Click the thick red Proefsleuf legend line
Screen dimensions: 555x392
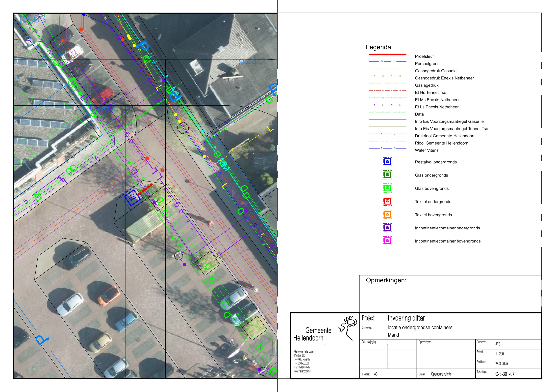coord(387,55)
